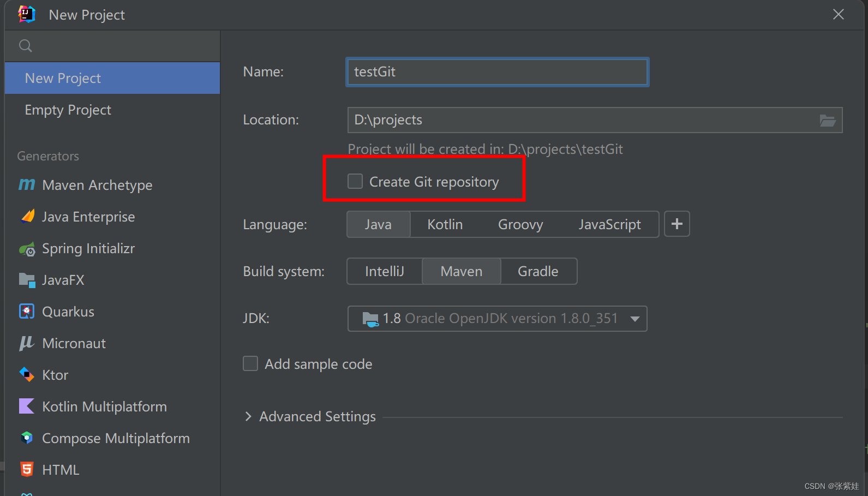Viewport: 868px width, 496px height.
Task: Browse for location with folder icon
Action: pos(827,121)
